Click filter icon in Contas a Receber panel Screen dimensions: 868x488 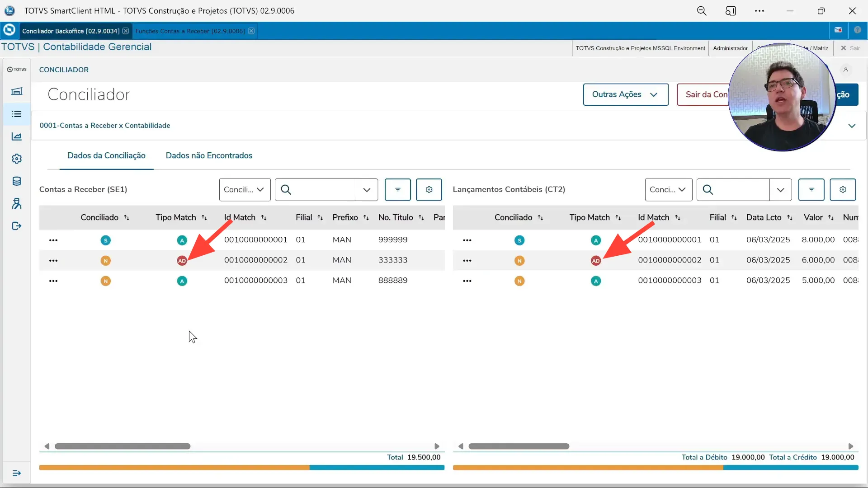(x=397, y=190)
